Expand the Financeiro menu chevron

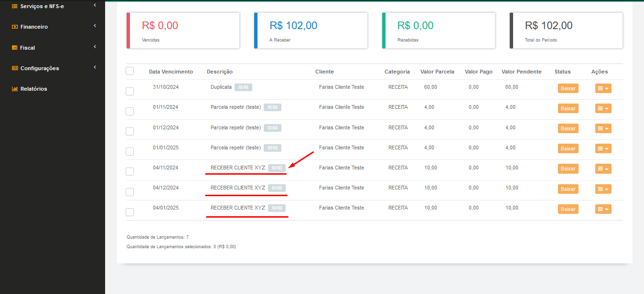coord(95,26)
